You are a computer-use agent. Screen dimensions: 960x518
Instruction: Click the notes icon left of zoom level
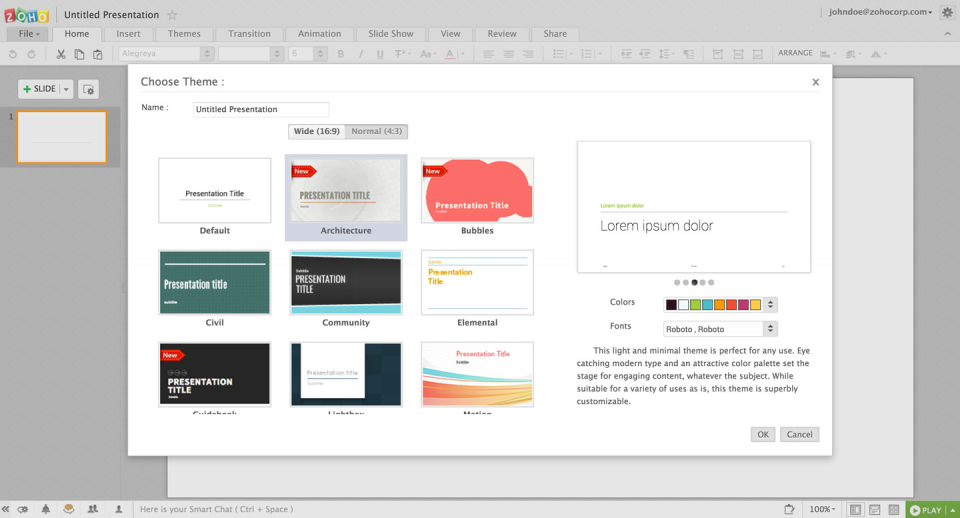(x=789, y=509)
